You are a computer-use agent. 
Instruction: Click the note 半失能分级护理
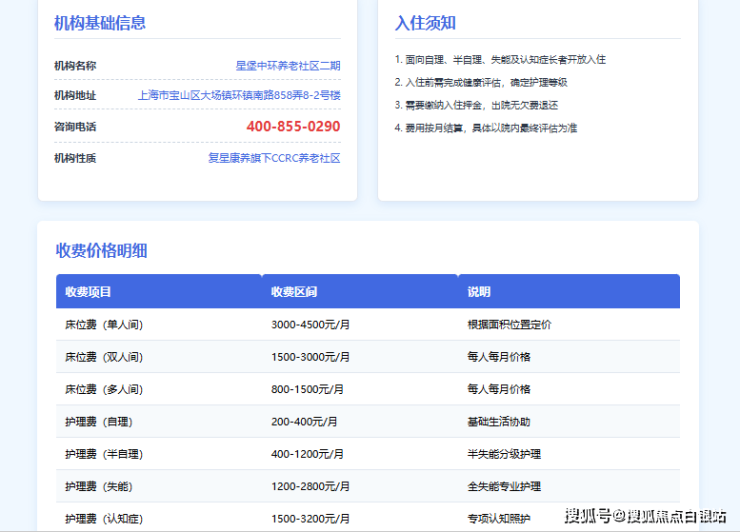point(504,454)
